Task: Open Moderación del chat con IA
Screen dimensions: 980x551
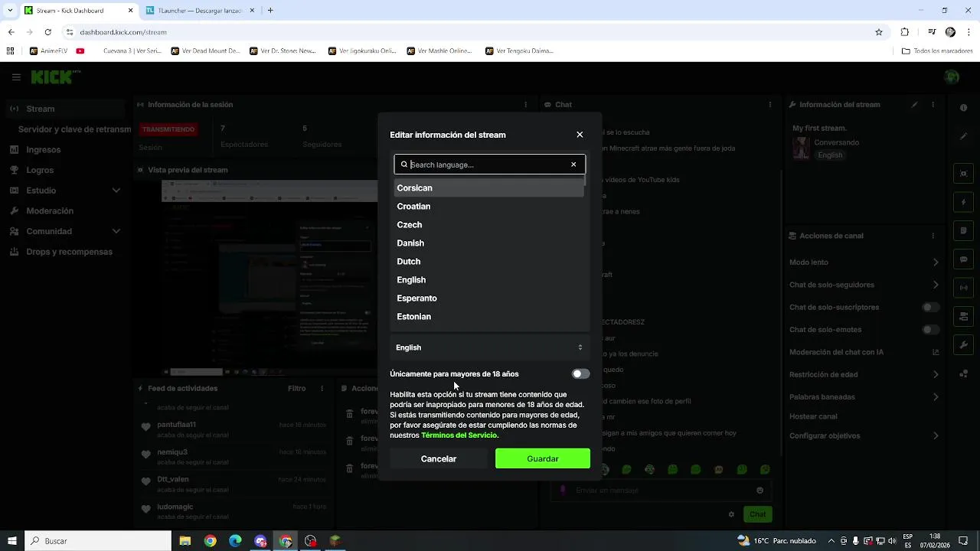Action: tap(864, 352)
